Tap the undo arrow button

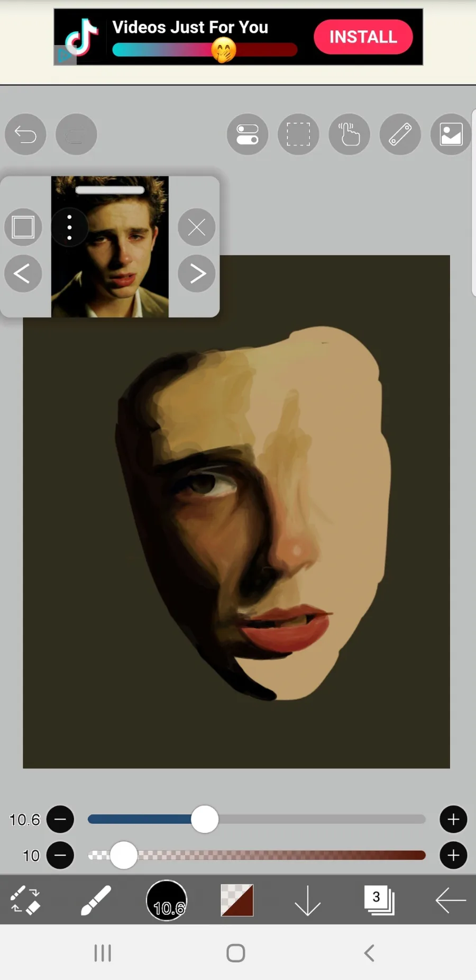coord(25,134)
